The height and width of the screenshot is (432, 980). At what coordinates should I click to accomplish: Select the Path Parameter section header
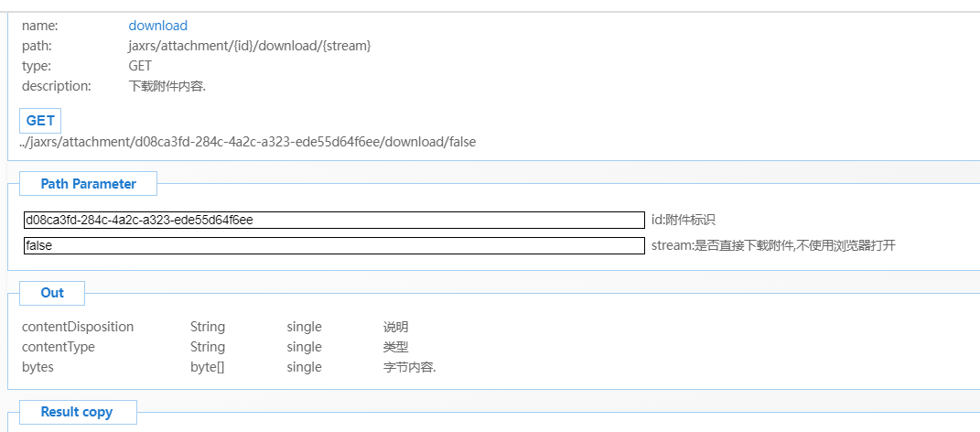pos(88,184)
